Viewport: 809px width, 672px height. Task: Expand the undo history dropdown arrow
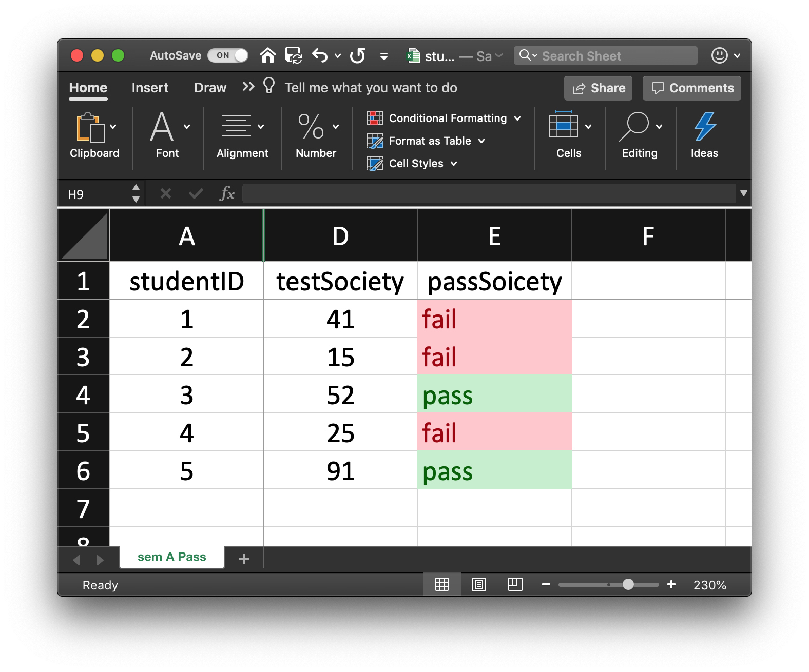[x=338, y=56]
